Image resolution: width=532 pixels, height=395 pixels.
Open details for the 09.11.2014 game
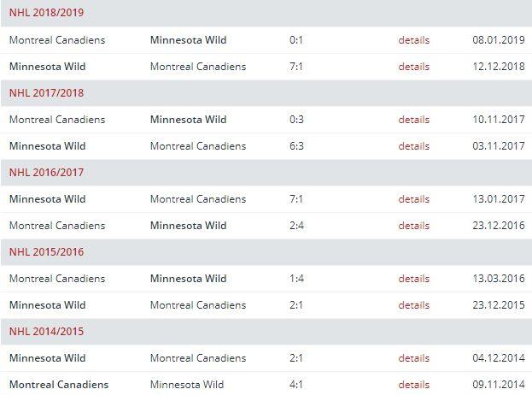413,385
